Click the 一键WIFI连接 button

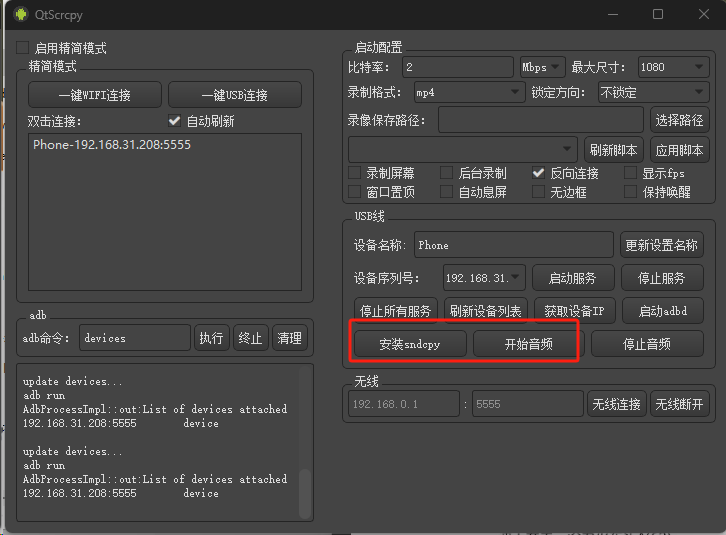coord(95,95)
